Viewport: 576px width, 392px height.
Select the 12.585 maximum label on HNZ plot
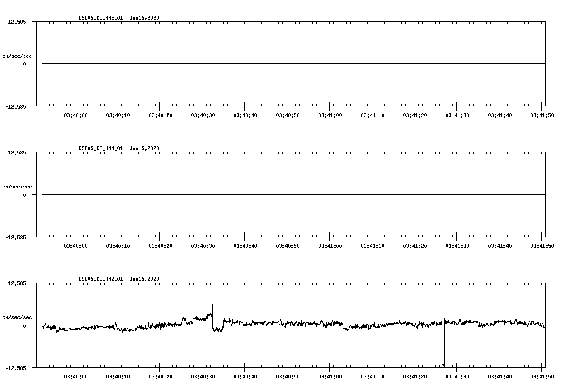(x=17, y=283)
